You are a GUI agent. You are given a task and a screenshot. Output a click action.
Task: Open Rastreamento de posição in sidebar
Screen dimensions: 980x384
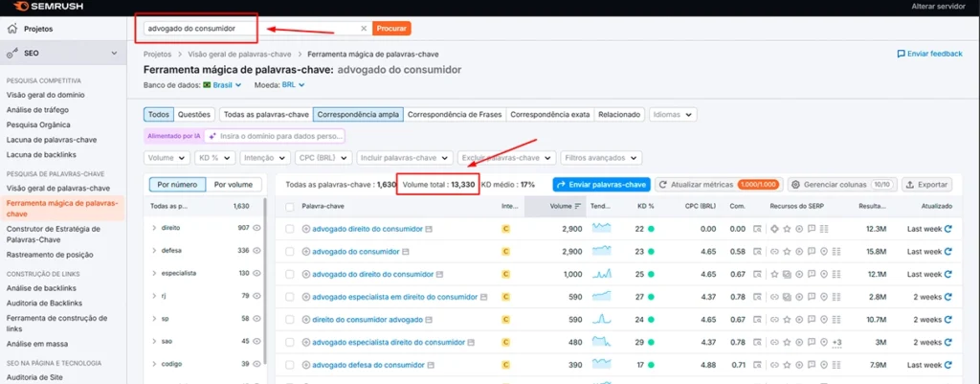pos(50,255)
